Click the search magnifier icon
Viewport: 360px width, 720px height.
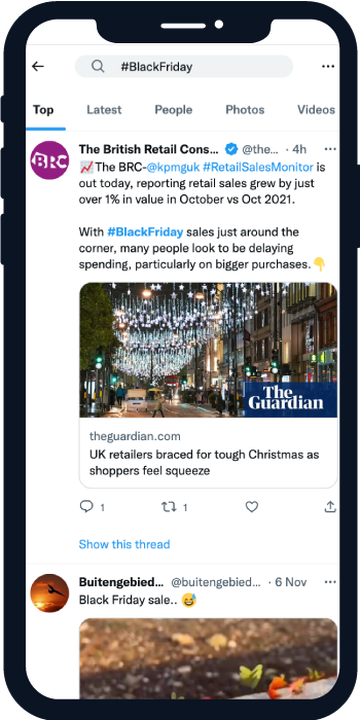pos(97,67)
